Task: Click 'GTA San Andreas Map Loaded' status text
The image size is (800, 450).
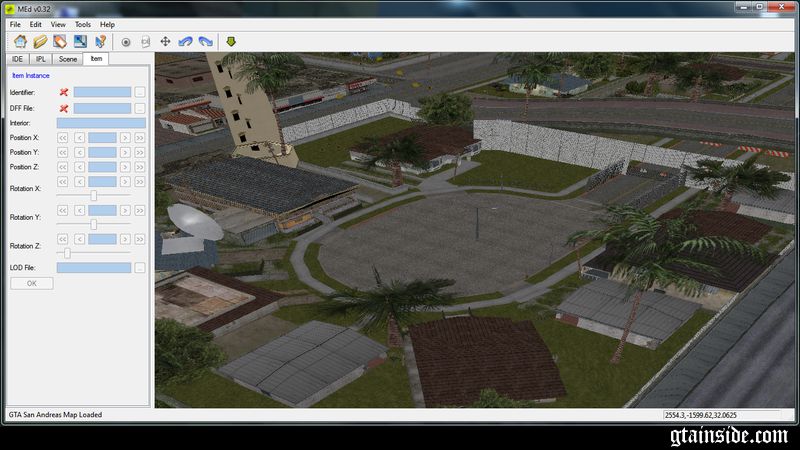Action: click(55, 415)
